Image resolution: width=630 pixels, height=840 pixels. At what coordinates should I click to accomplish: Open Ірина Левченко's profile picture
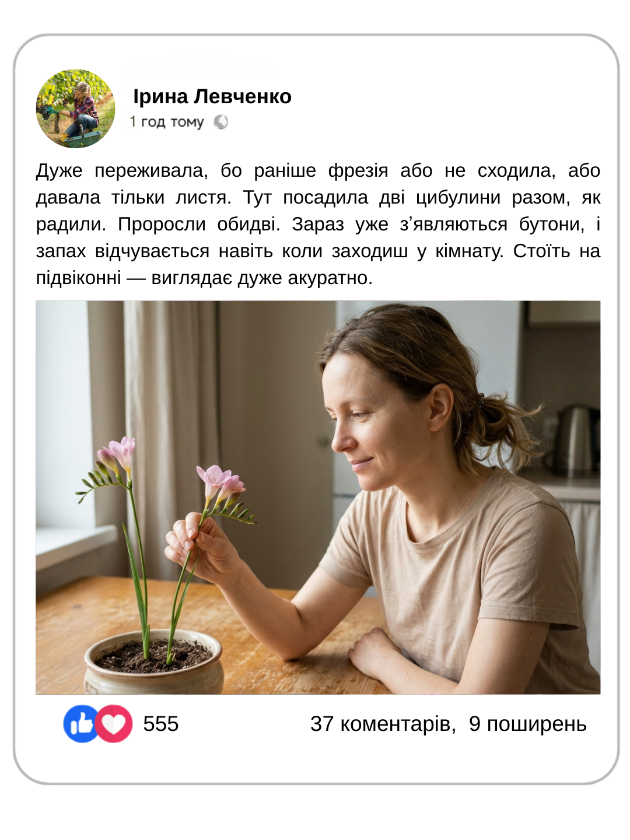(76, 108)
